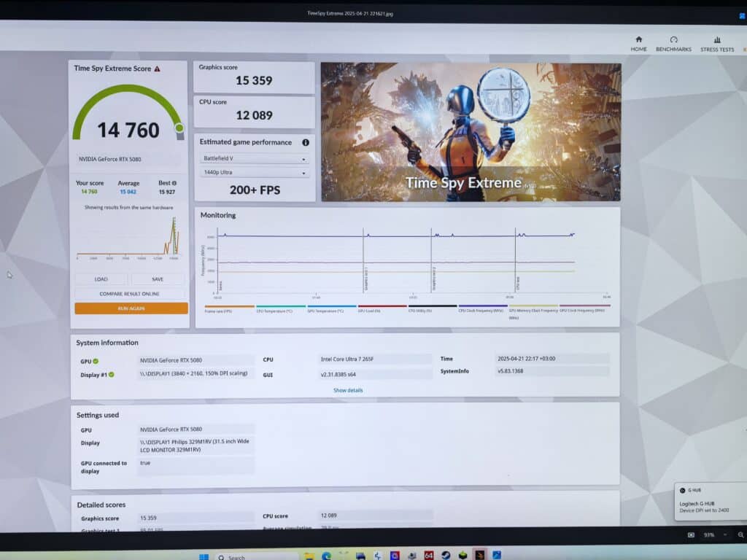Click the green check icon next to Display #1
Image resolution: width=747 pixels, height=560 pixels.
pyautogui.click(x=112, y=375)
